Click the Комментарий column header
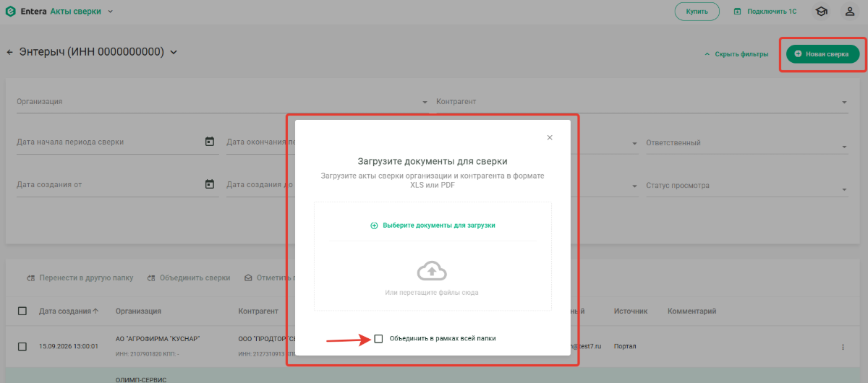This screenshot has height=383, width=868. click(692, 311)
